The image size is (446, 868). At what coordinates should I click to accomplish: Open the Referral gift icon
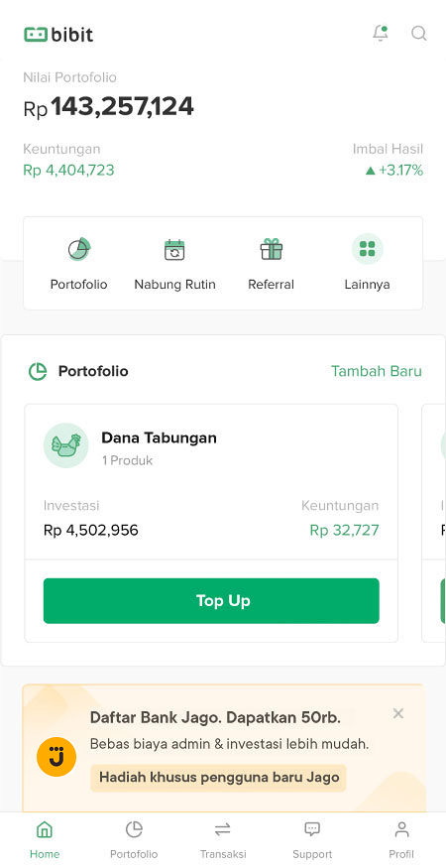(x=272, y=249)
